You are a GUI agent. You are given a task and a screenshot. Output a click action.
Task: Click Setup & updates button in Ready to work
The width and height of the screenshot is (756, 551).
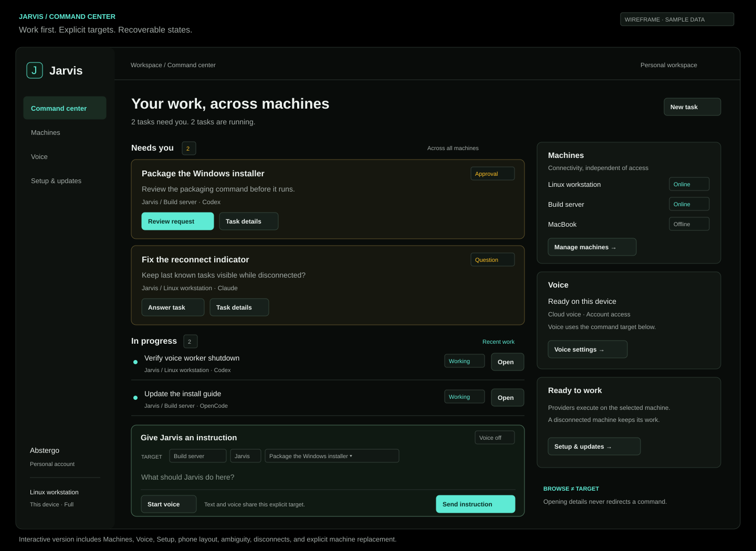point(594,446)
